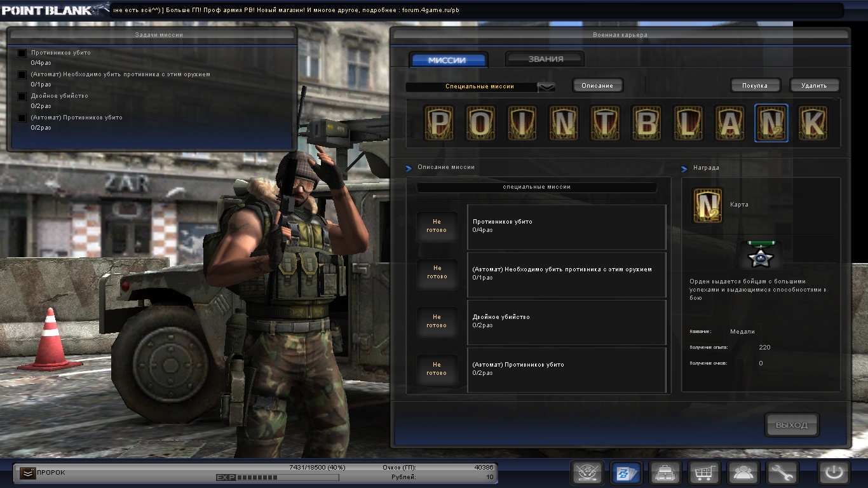This screenshot has height=488, width=868.
Task: Toggle checkbox for (Автомат) Противников убито task
Action: click(x=22, y=118)
